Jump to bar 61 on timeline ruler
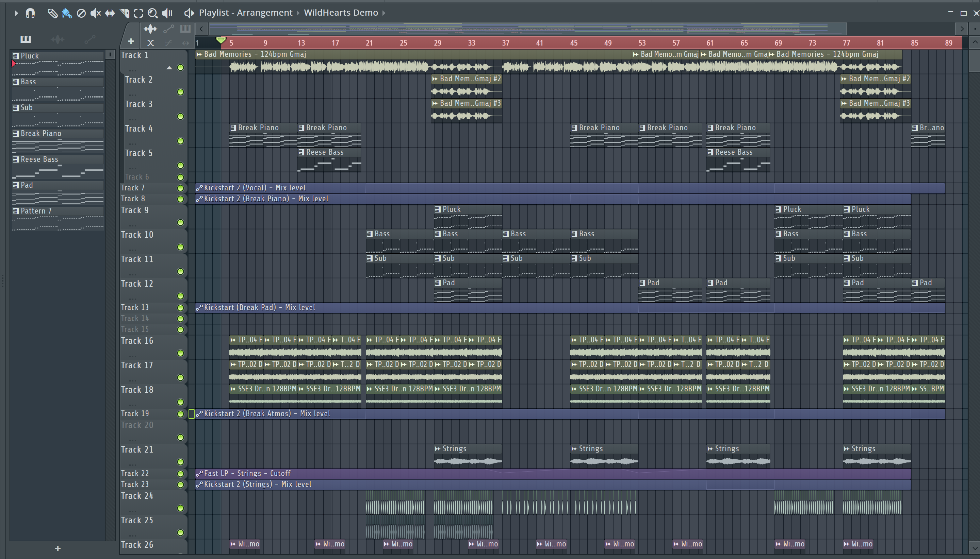The height and width of the screenshot is (559, 980). pos(710,43)
